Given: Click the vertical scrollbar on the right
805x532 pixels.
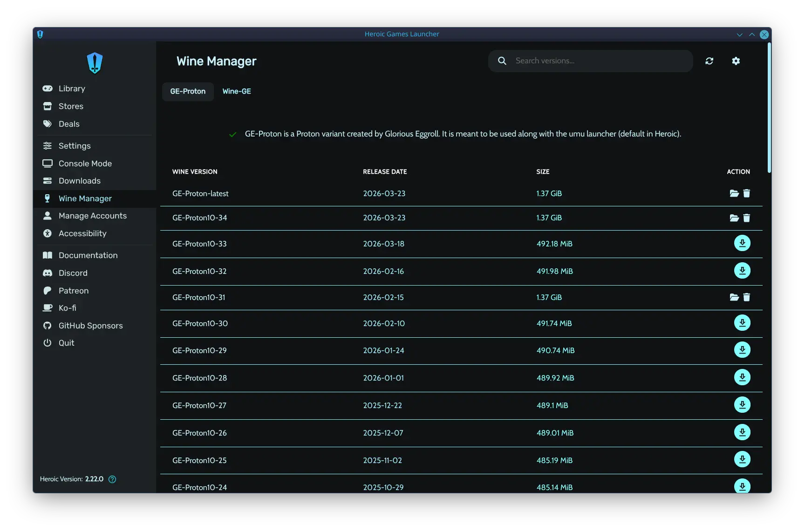Looking at the screenshot, I should (x=769, y=108).
